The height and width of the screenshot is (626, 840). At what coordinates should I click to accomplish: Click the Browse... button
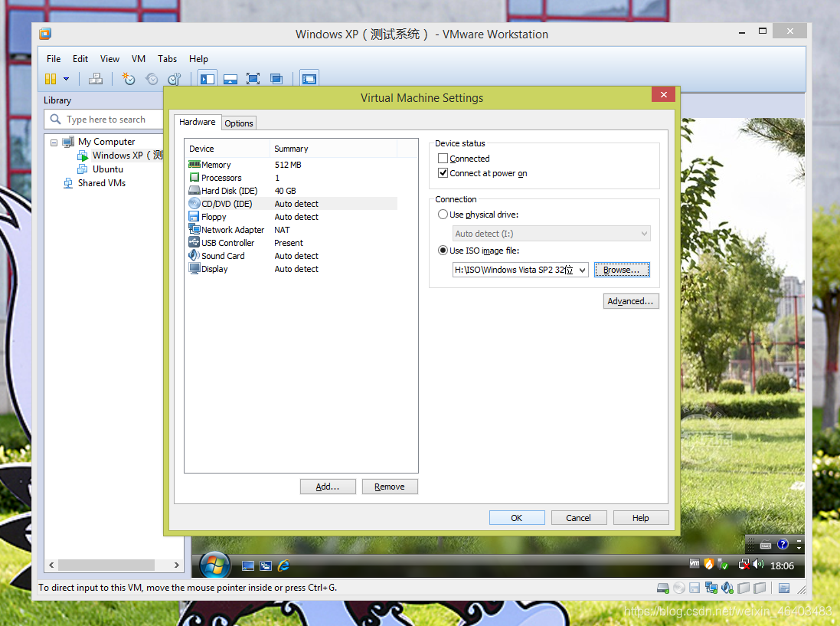tap(622, 270)
